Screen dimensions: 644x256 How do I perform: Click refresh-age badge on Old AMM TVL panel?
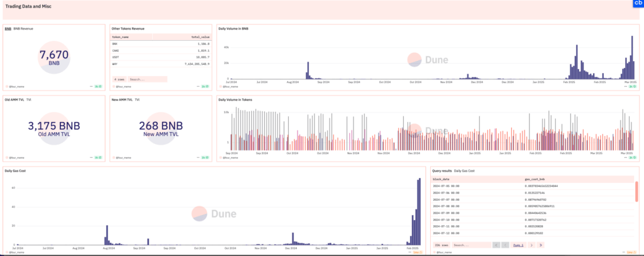coord(96,157)
